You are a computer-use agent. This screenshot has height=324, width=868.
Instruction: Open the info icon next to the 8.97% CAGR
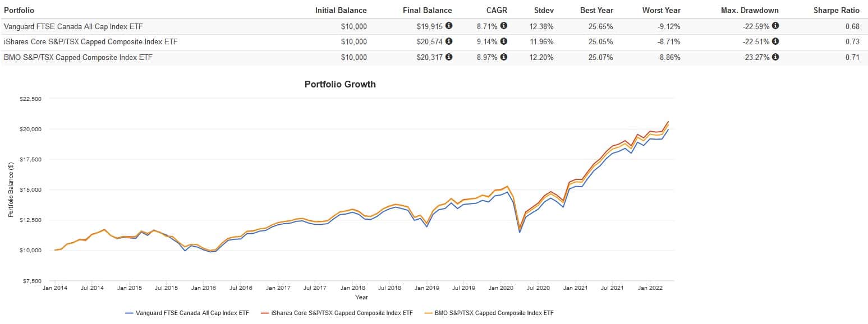click(504, 57)
